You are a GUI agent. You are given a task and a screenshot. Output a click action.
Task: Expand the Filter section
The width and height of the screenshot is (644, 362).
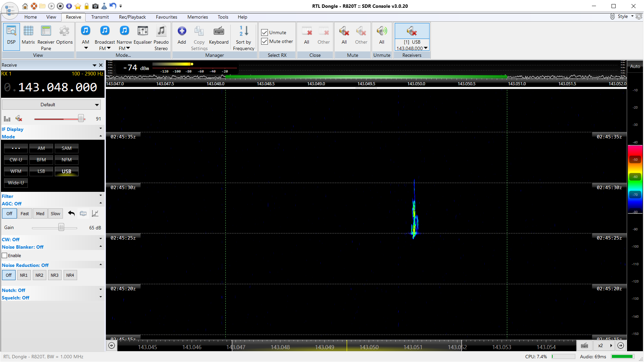(100, 196)
